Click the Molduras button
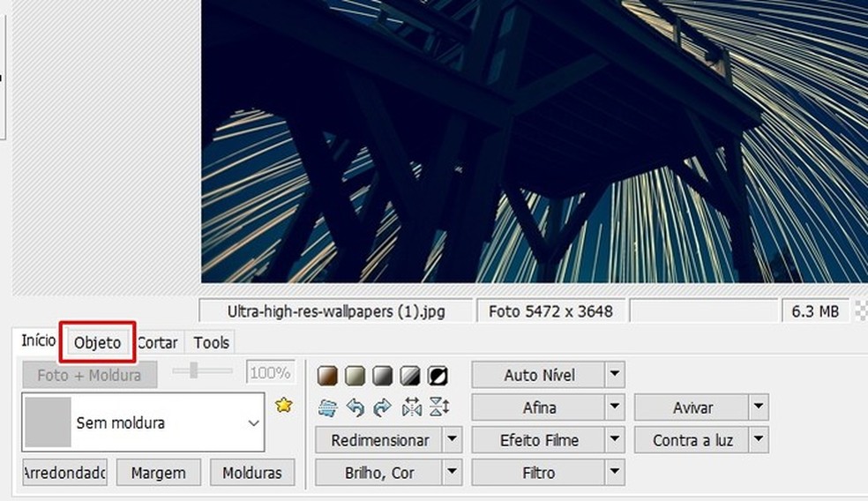 click(252, 473)
